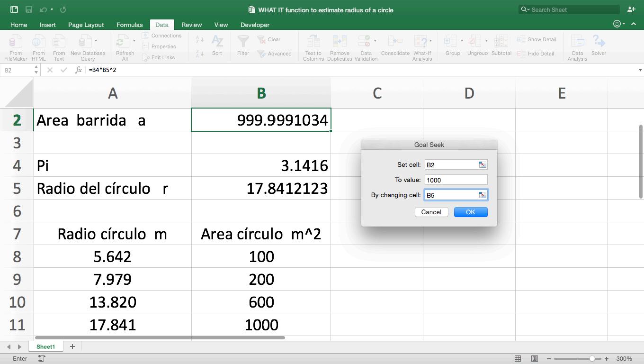This screenshot has width=644, height=364.
Task: Open the Formulas ribbon tab
Action: (129, 25)
